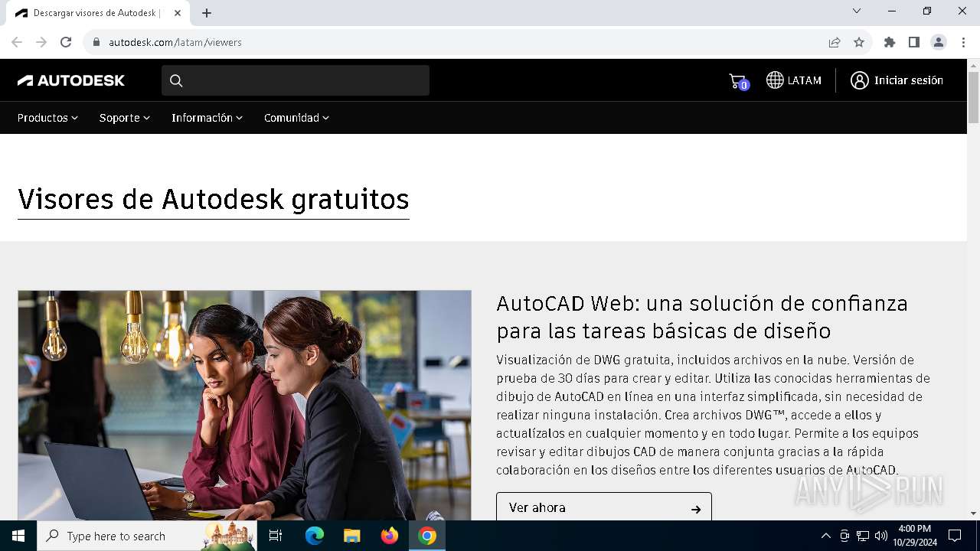
Task: Open the tab search chevron in the title bar
Action: click(857, 11)
